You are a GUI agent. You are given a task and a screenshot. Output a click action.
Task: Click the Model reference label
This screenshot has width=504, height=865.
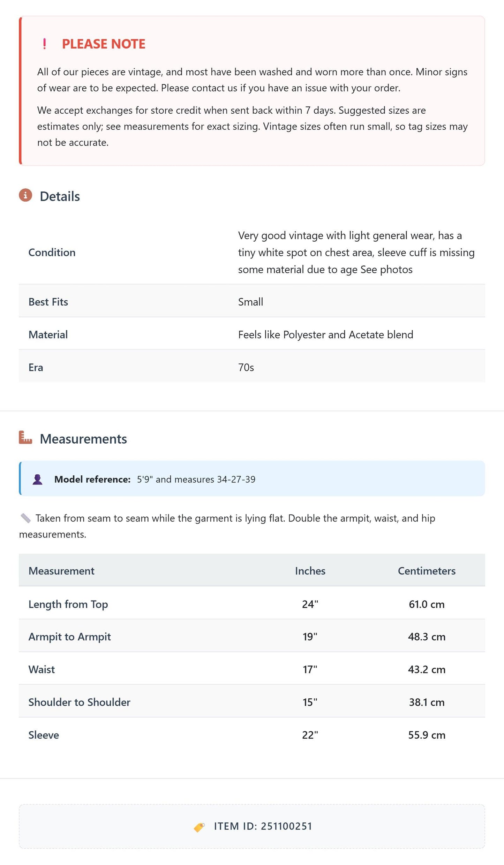[92, 479]
